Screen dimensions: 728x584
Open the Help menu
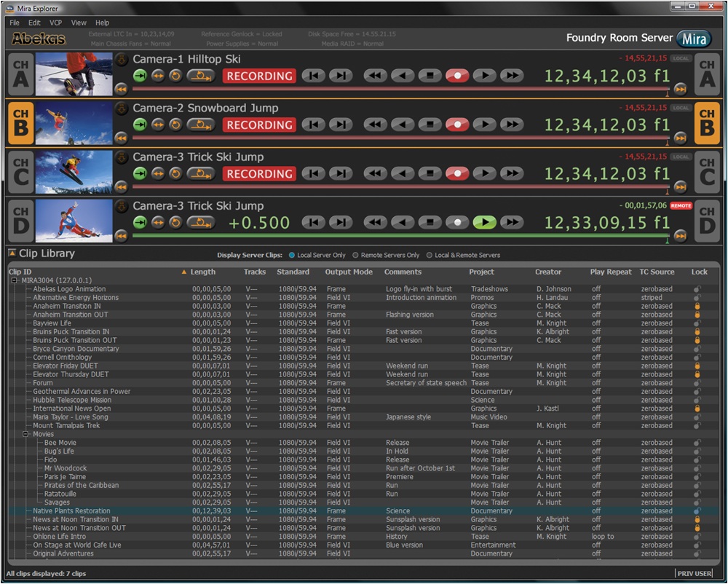click(102, 23)
